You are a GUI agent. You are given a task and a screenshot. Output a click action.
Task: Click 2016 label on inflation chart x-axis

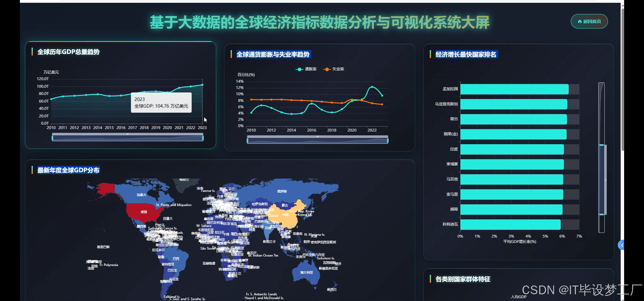tap(312, 130)
